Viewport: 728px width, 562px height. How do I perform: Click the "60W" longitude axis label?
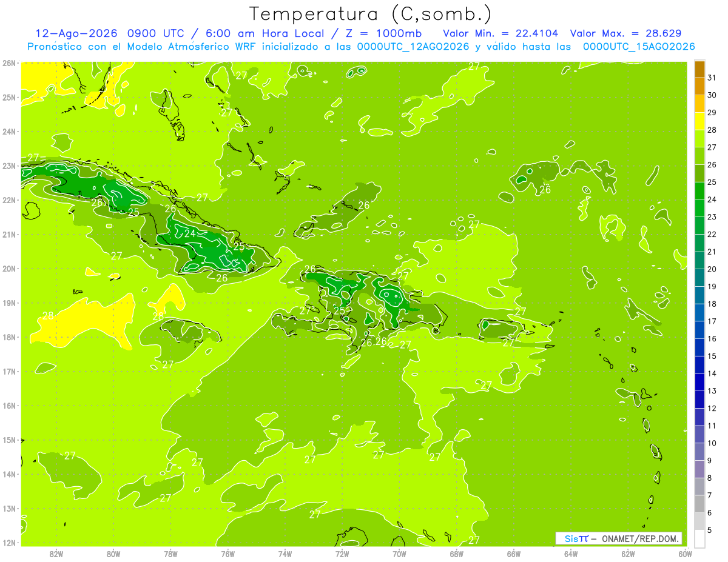pyautogui.click(x=685, y=553)
